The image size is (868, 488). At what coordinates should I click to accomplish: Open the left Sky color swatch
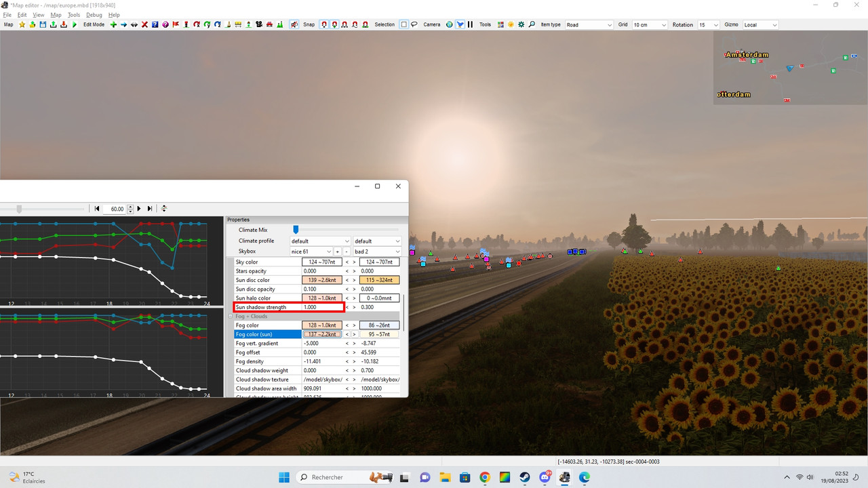coord(321,262)
